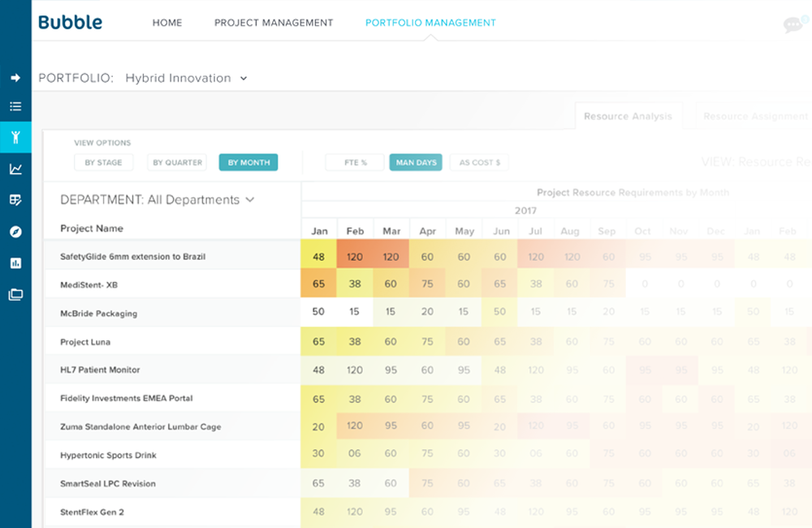Click Project Luna March cell 60
This screenshot has width=812, height=528.
(x=391, y=341)
